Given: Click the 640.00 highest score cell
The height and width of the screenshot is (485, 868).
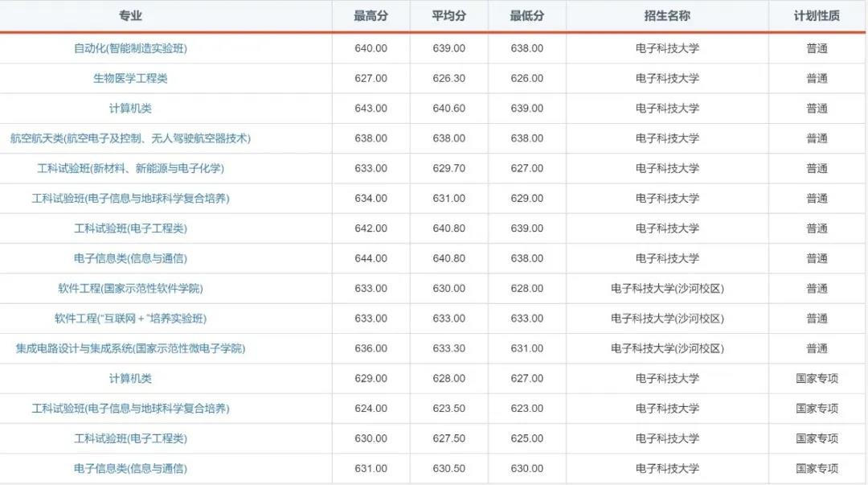Looking at the screenshot, I should (371, 48).
